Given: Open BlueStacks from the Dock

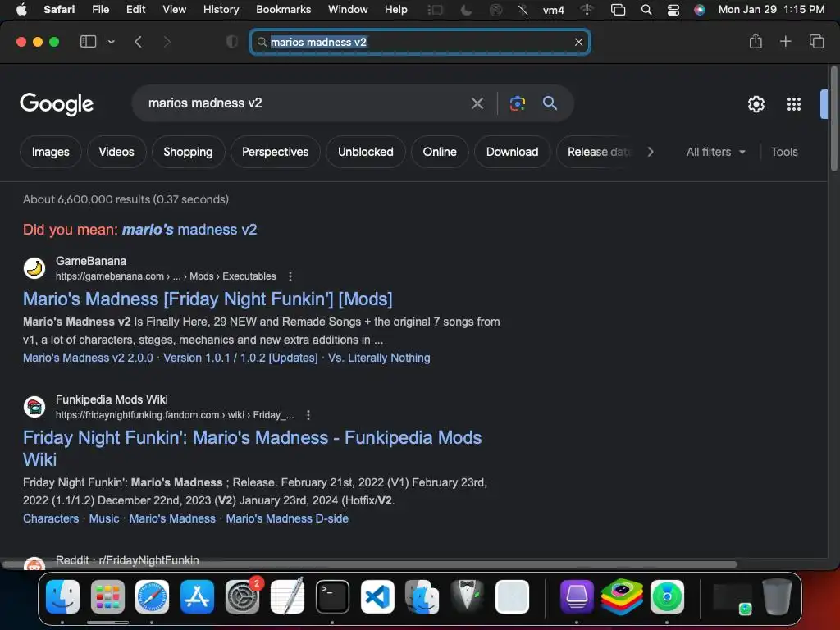Looking at the screenshot, I should [x=622, y=596].
